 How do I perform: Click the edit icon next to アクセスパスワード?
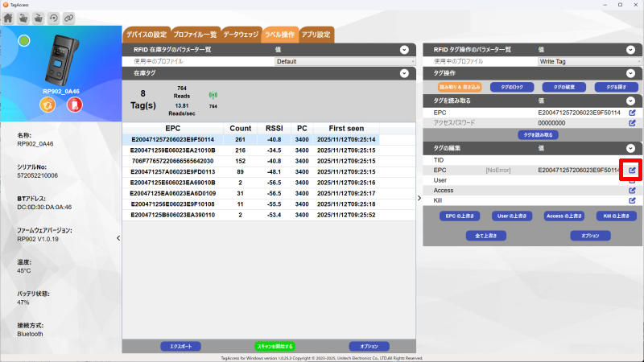(x=632, y=123)
